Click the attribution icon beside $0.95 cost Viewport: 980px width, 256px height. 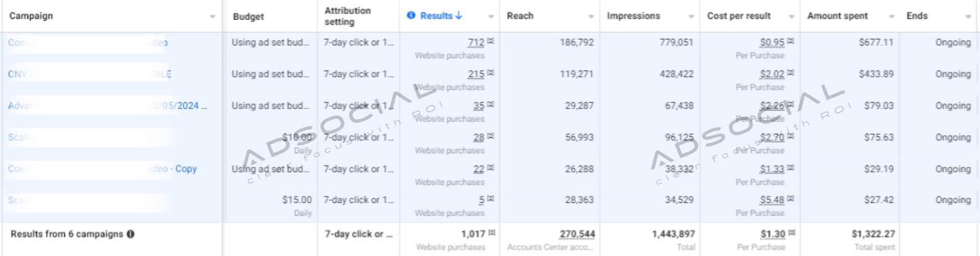coord(791,41)
